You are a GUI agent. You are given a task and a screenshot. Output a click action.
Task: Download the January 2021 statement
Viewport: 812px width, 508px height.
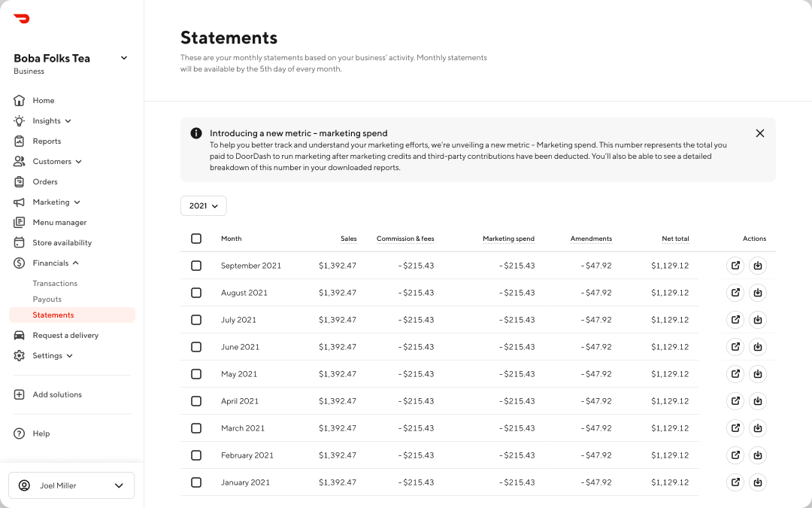tap(758, 482)
